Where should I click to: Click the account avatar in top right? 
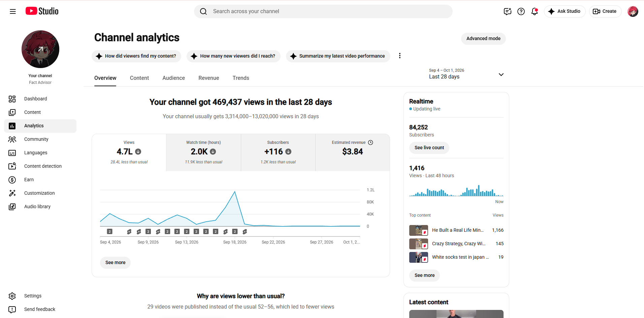click(633, 11)
